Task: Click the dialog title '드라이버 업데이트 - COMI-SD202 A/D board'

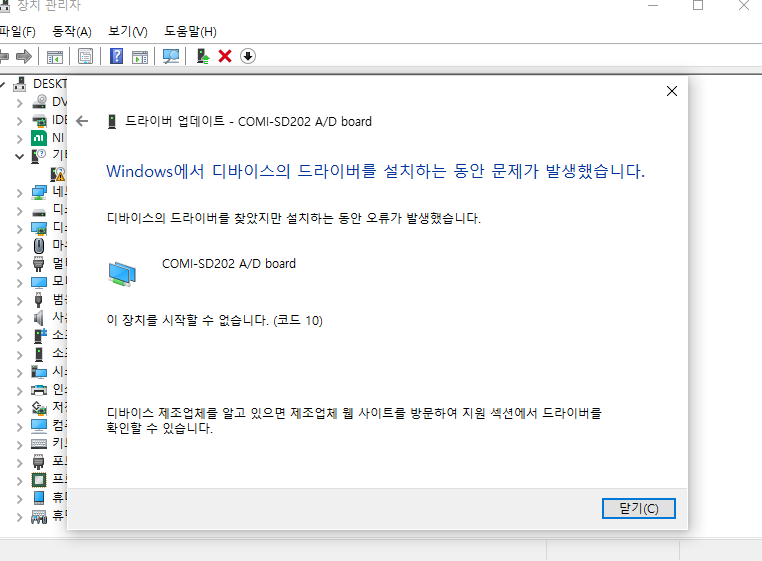Action: coord(248,121)
